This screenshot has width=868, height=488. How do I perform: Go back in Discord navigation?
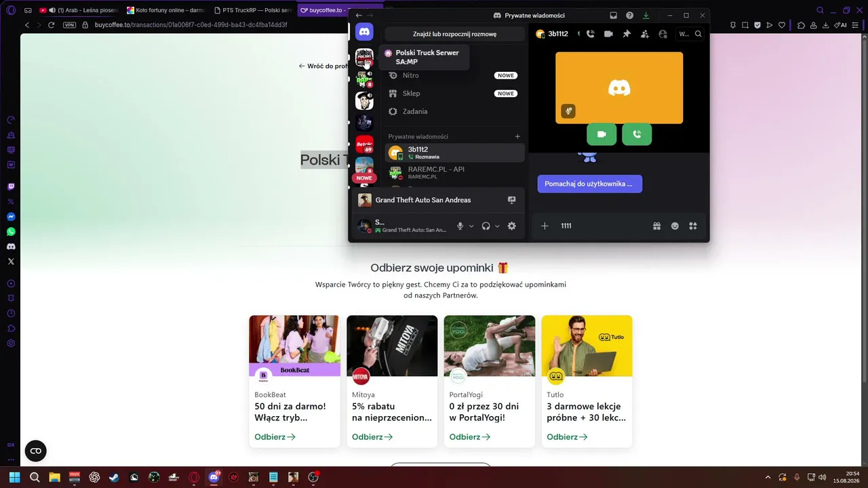point(359,16)
